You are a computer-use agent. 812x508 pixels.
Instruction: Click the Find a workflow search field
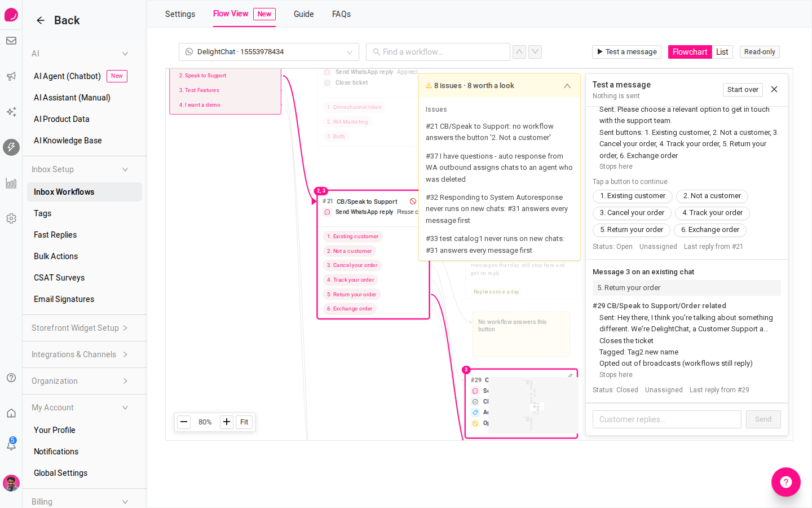(438, 52)
